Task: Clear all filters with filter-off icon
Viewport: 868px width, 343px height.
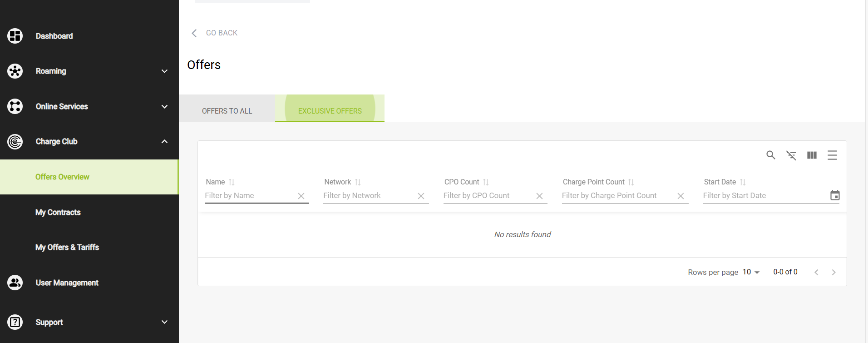Action: pyautogui.click(x=791, y=155)
